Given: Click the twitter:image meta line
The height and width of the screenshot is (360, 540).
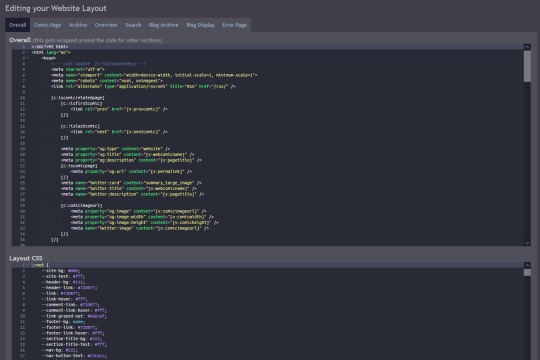Looking at the screenshot, I should (140, 228).
